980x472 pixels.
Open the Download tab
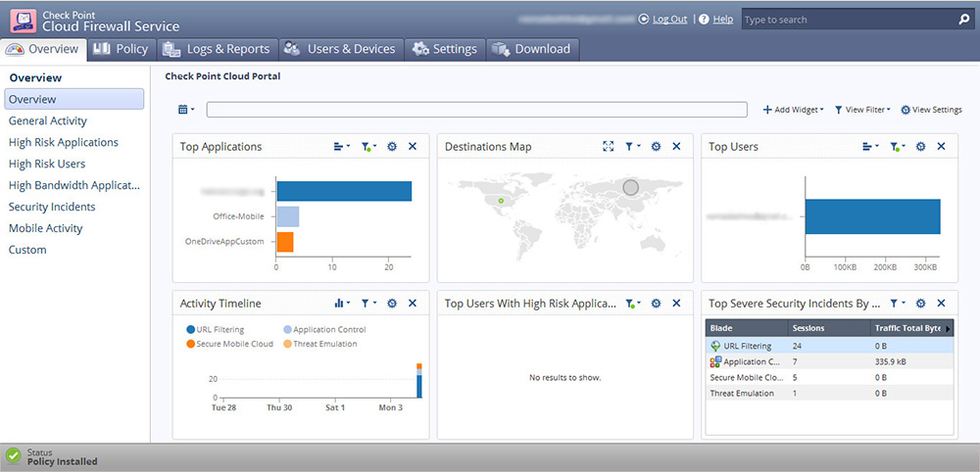coord(532,49)
